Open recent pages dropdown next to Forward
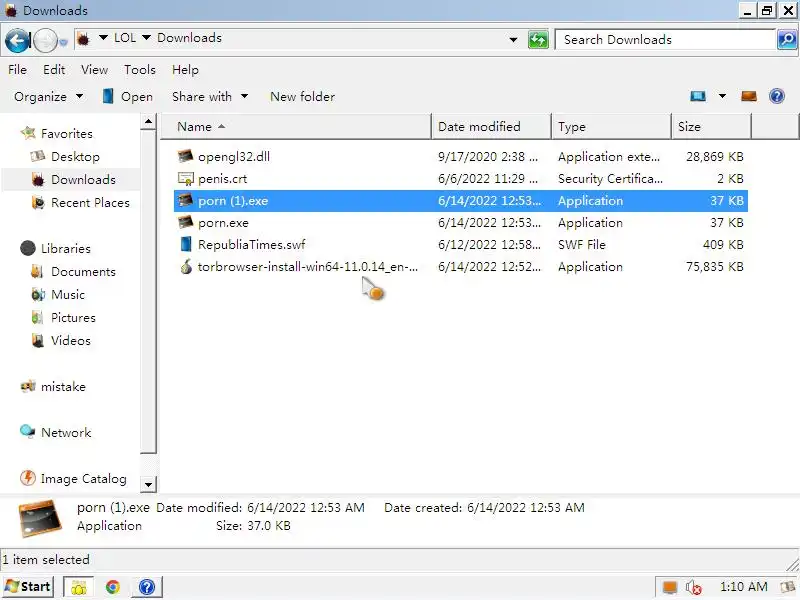The image size is (800, 600). 63,43
